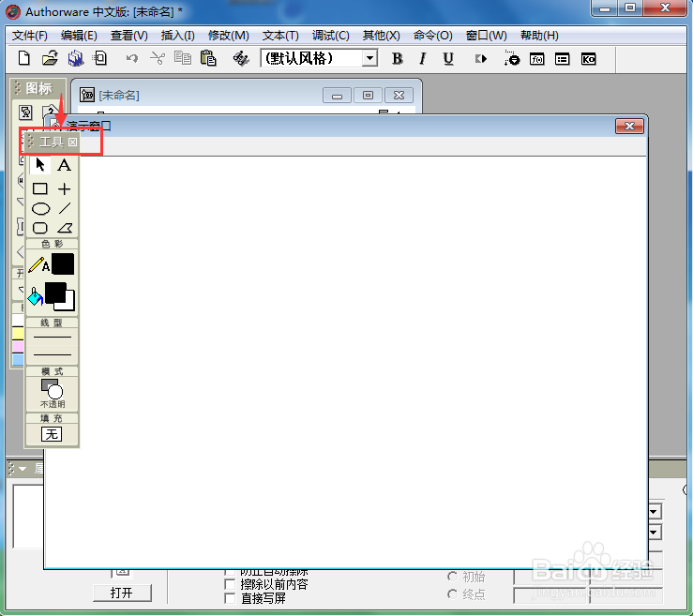Viewport: 693px width, 616px height.
Task: Toggle the erase previous content checkbox
Action: (x=230, y=584)
